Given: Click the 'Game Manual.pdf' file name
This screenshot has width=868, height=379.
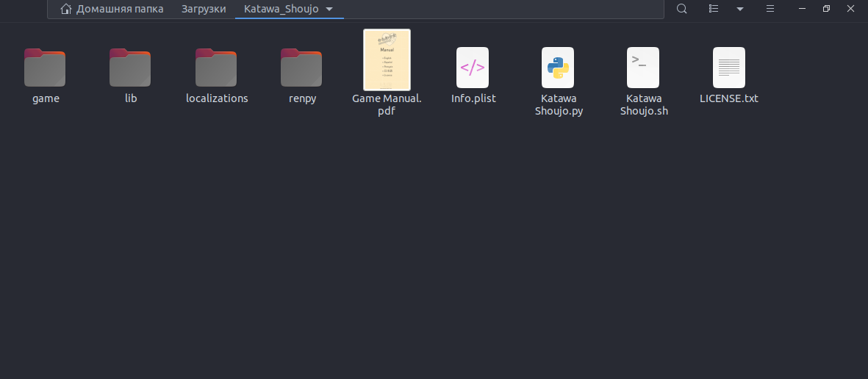Looking at the screenshot, I should point(387,104).
